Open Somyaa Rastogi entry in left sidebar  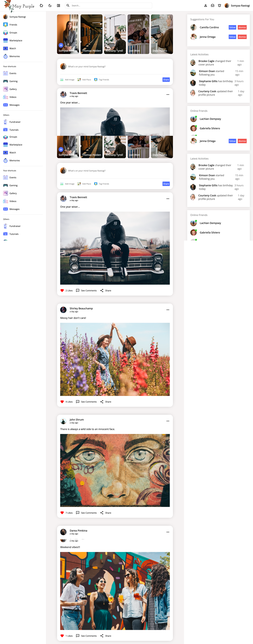(15, 17)
